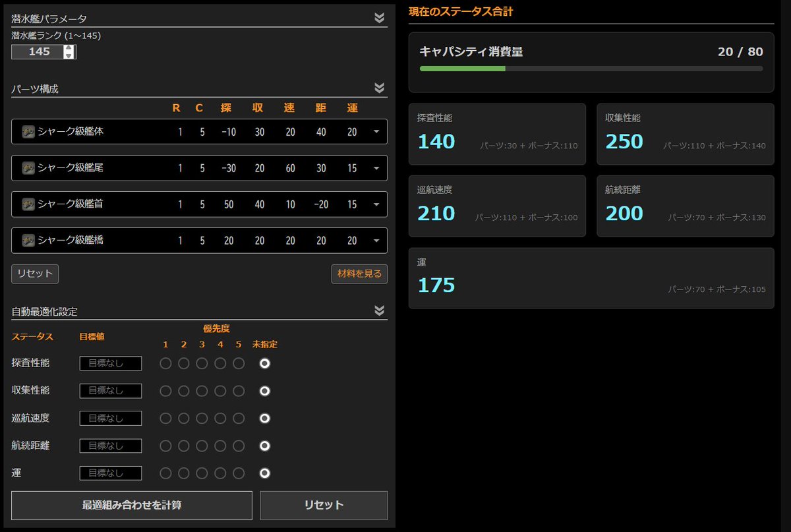Select 未指定 for 探査性能
791x532 pixels.
point(265,363)
